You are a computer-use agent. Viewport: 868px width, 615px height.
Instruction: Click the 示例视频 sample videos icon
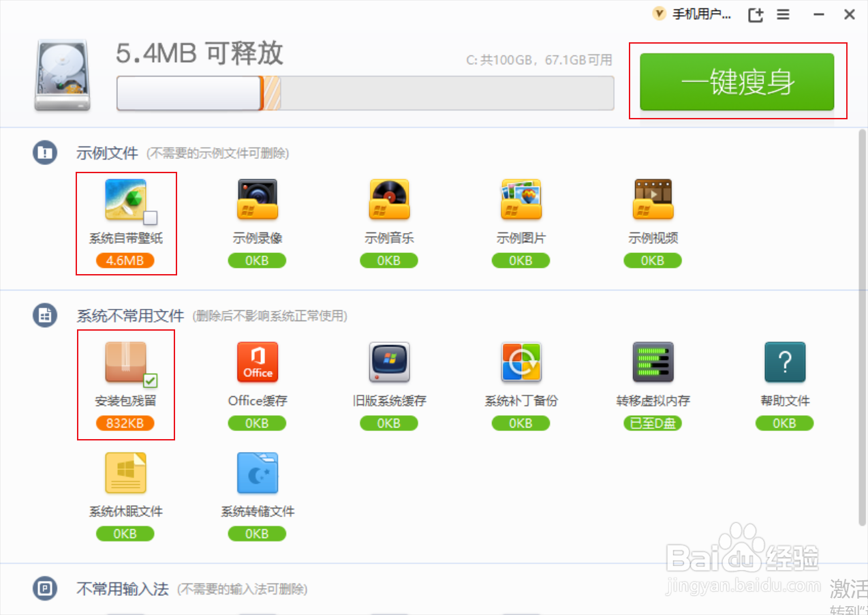[x=652, y=198]
